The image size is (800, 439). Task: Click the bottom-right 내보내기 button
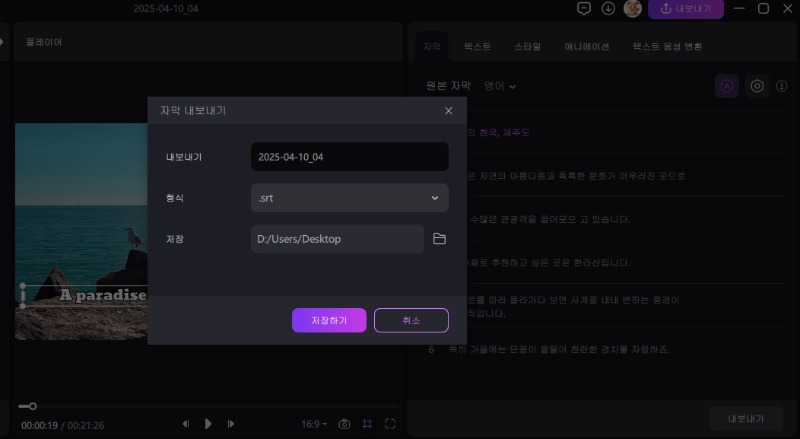click(745, 419)
